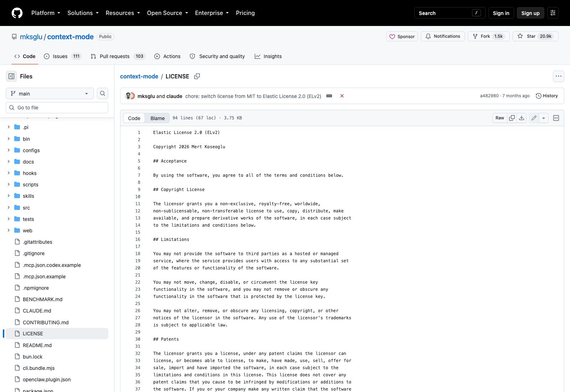570x392 pixels.
Task: Select the Code repository tab
Action: point(25,56)
